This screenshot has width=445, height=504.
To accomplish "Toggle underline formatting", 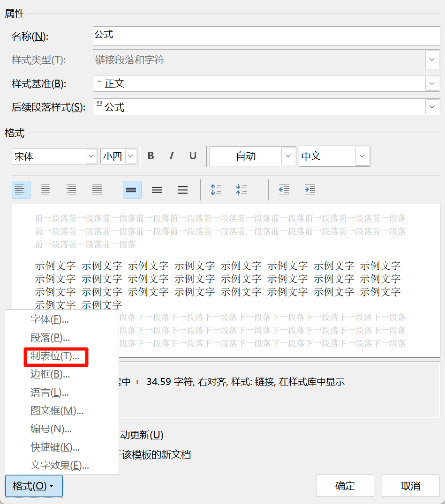I will pyautogui.click(x=192, y=156).
